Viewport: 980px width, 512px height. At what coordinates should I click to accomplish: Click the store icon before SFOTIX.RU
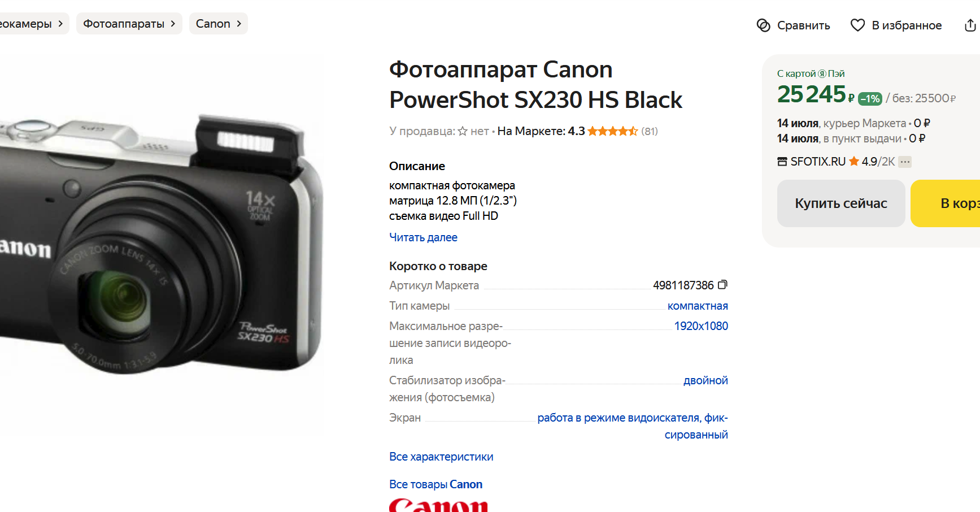coord(782,162)
